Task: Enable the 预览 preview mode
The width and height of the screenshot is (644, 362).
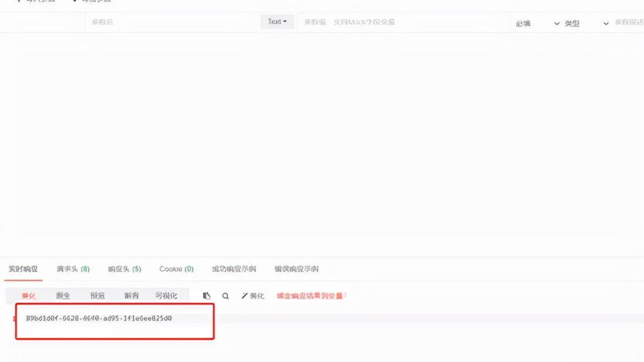Action: point(97,295)
